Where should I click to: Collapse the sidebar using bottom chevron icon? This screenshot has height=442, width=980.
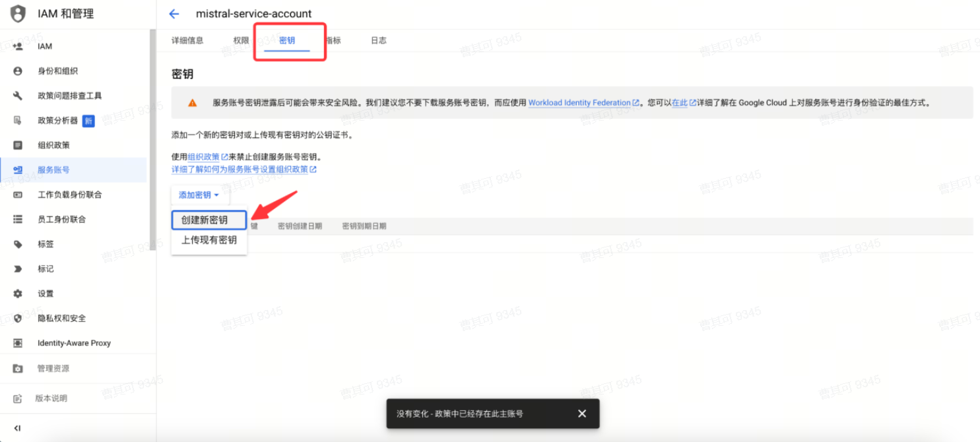[18, 428]
